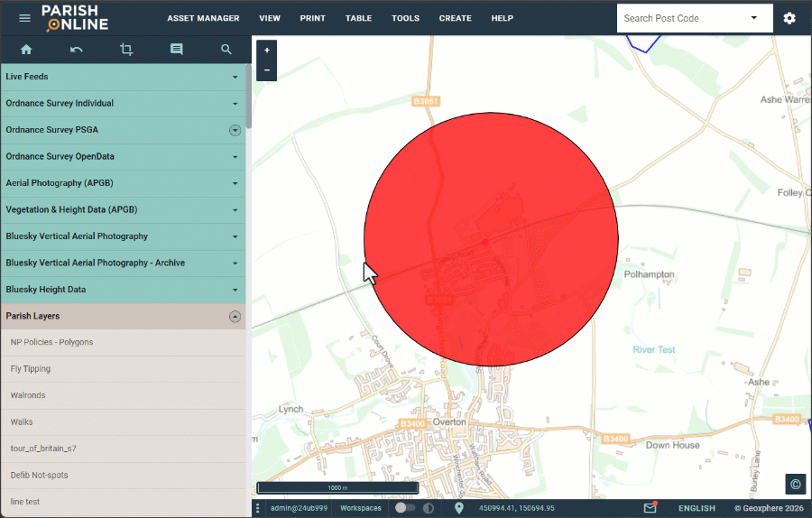Click the map zoom in plus button

pyautogui.click(x=267, y=51)
